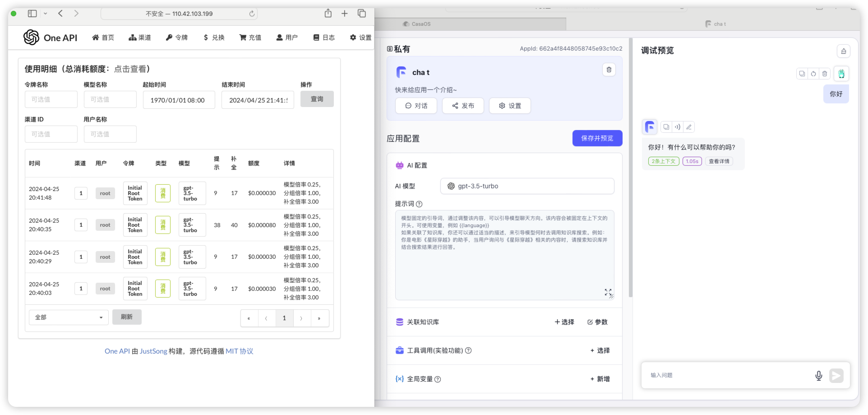Viewport: 868px width, 415px height.
Task: Open 渠道 in One API menu
Action: [140, 37]
